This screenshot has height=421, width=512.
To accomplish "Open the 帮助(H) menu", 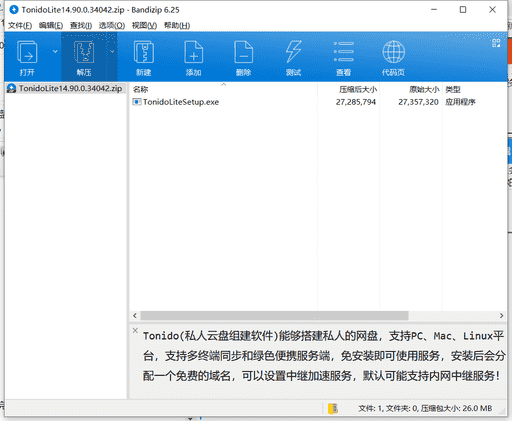I will coord(177,25).
